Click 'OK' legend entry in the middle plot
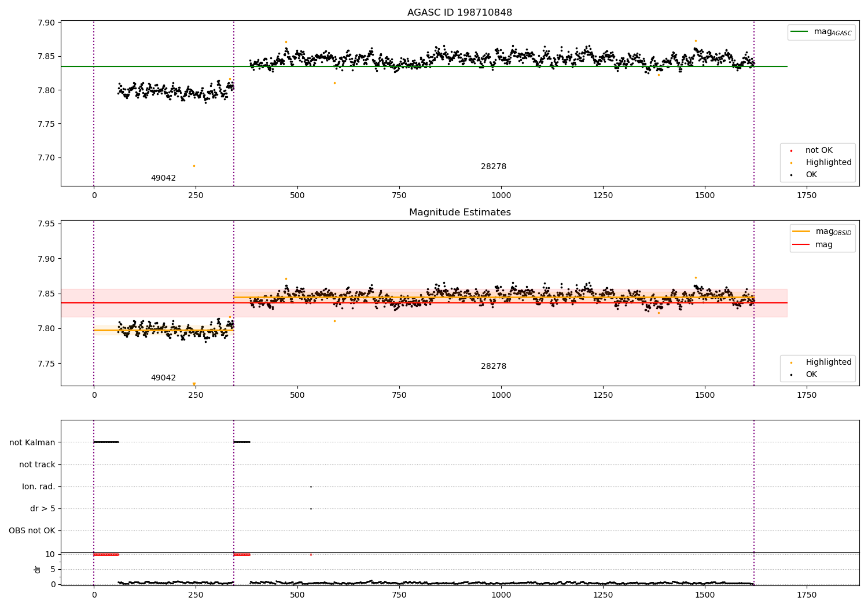The height and width of the screenshot is (608, 868). (811, 375)
